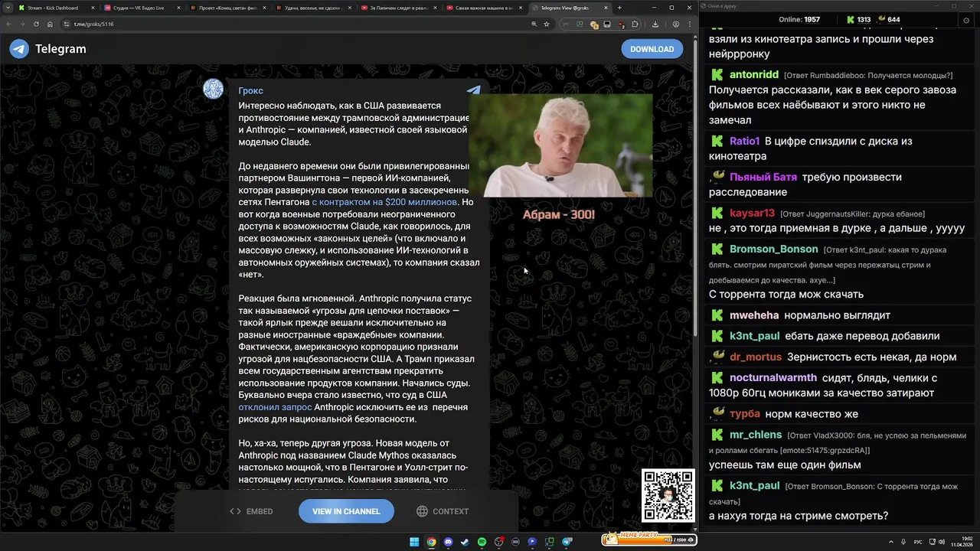Click the browser back arrow

point(8,24)
